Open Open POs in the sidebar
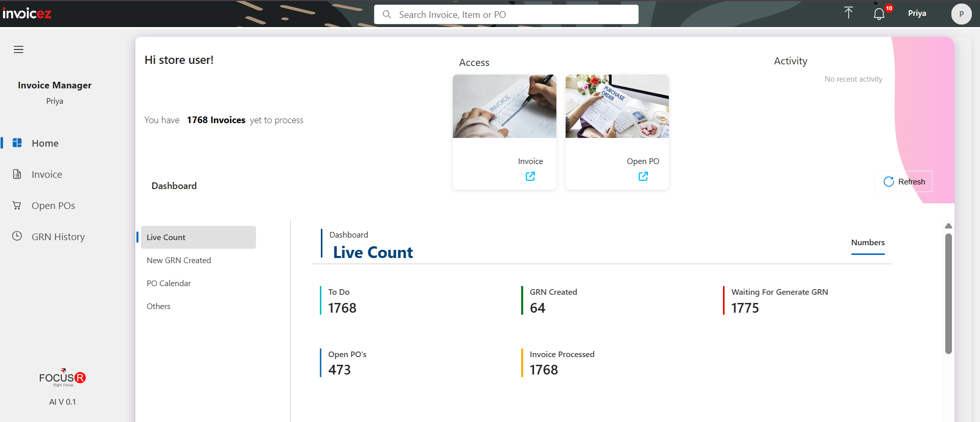Image resolution: width=980 pixels, height=422 pixels. point(53,206)
